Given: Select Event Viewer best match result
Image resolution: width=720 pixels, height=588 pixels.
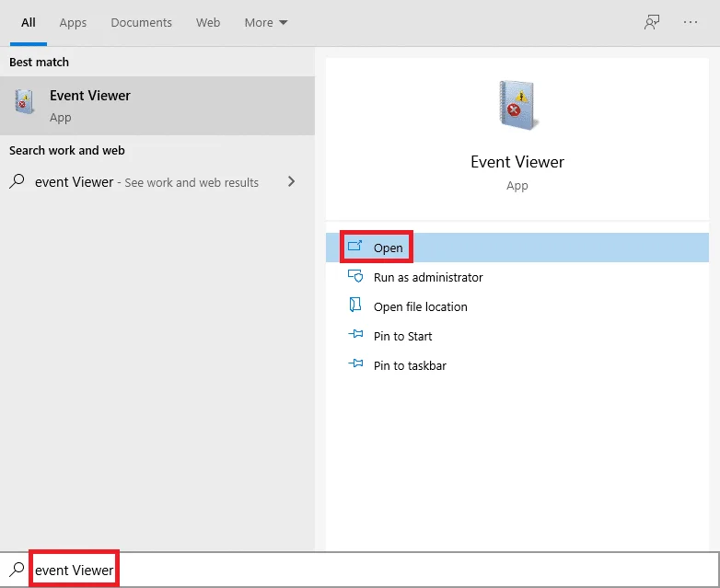Looking at the screenshot, I should pos(157,106).
